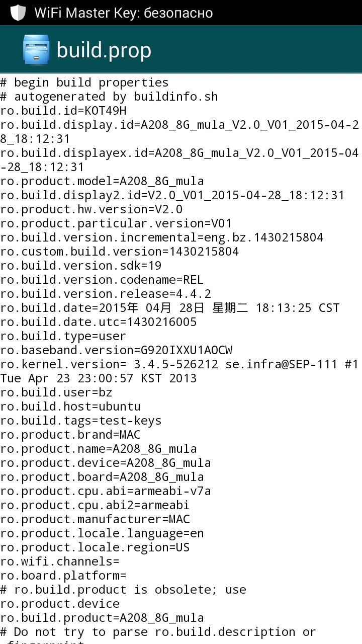The width and height of the screenshot is (362, 644).
Task: Select the ro.product.brand=MAC line
Action: click(x=70, y=434)
